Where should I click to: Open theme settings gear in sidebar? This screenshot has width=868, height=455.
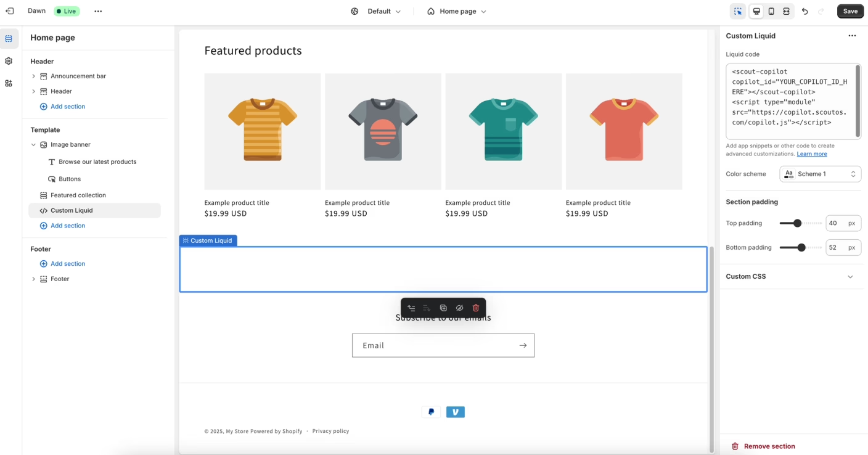pyautogui.click(x=9, y=61)
